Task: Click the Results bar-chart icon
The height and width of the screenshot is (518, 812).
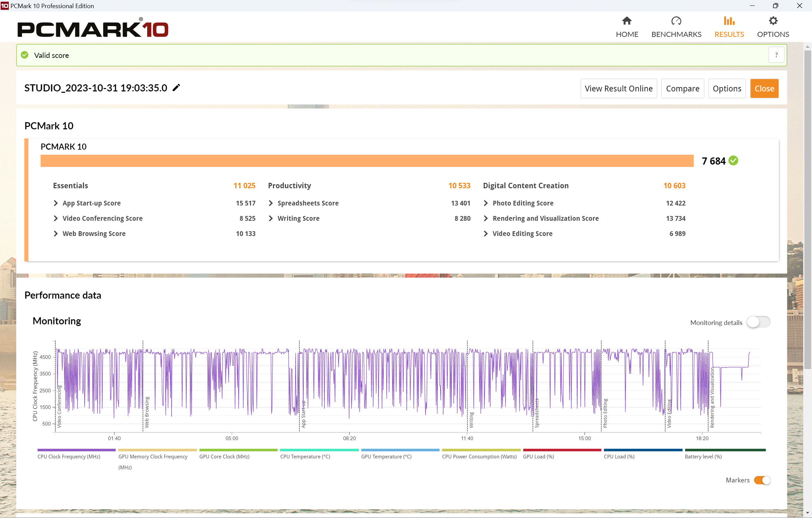Action: (729, 21)
